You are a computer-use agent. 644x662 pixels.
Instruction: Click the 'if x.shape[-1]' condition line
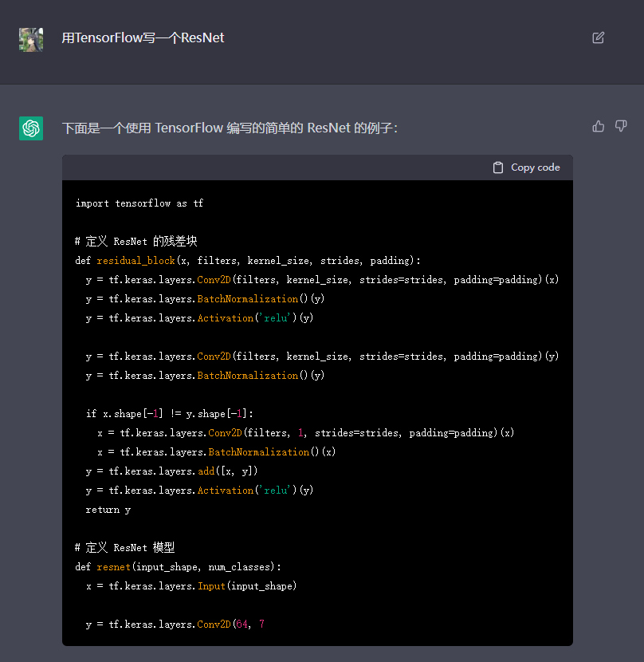[170, 414]
